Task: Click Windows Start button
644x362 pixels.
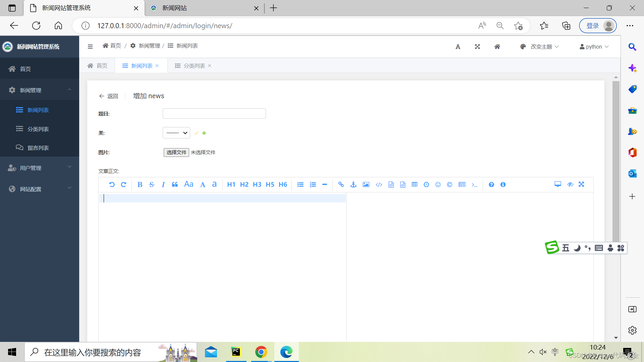Action: coord(12,352)
